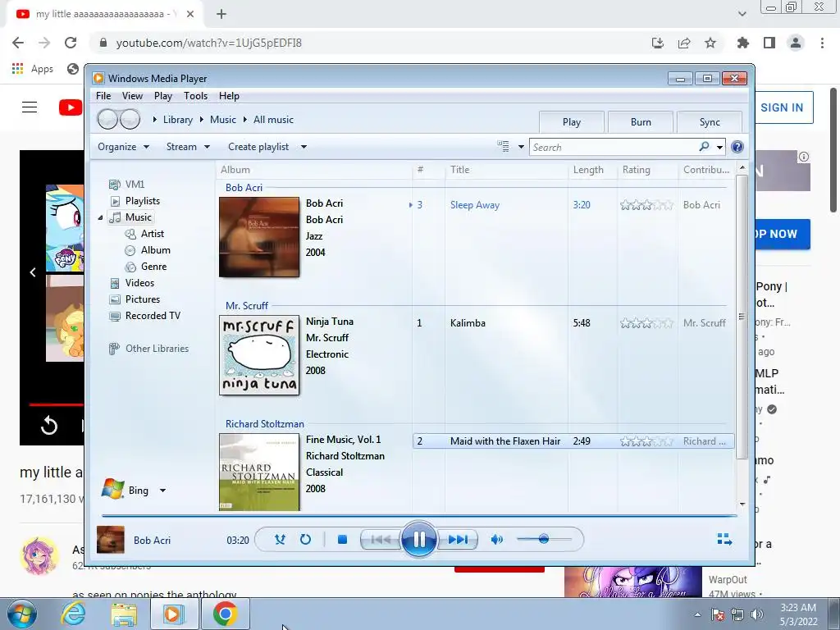
Task: Open the Chrome extensions puzzle icon
Action: click(x=743, y=43)
